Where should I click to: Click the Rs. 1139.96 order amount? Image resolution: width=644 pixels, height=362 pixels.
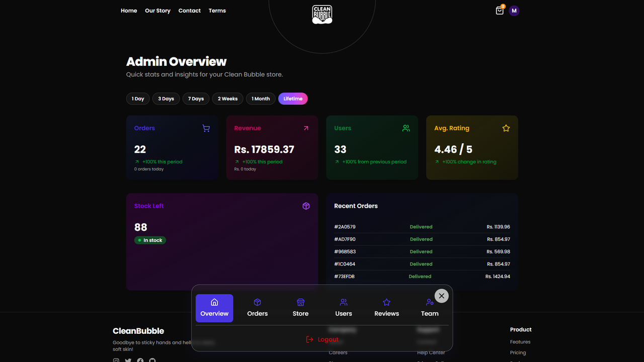[498, 227]
